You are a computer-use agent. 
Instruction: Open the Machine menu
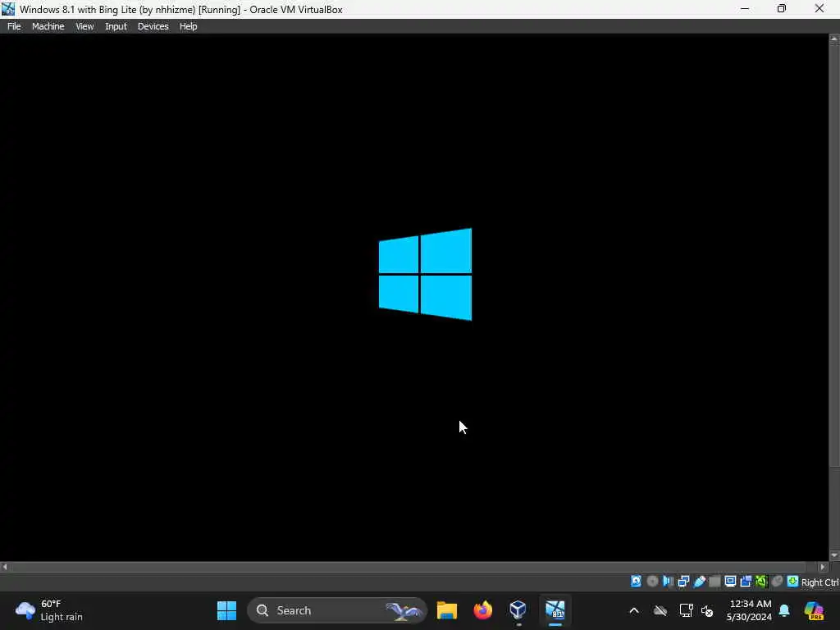[48, 26]
